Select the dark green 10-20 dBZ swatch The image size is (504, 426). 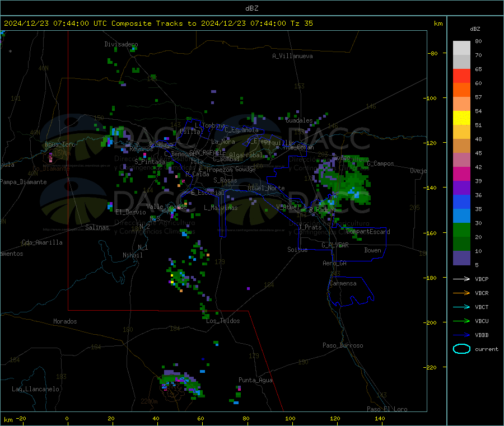461,244
